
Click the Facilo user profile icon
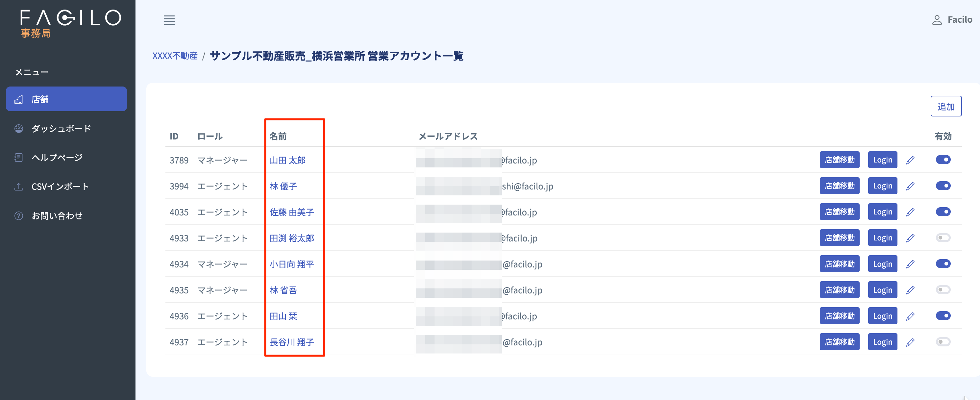pos(937,20)
